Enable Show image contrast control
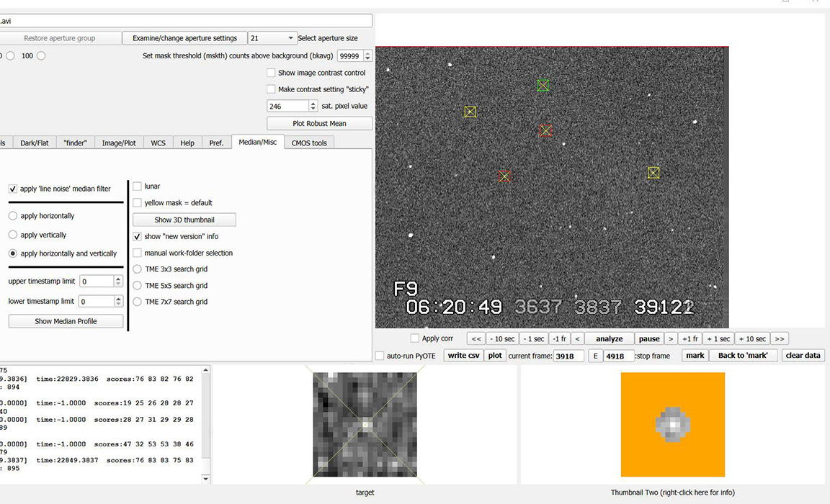Screen dimensions: 830x504 tap(271, 73)
